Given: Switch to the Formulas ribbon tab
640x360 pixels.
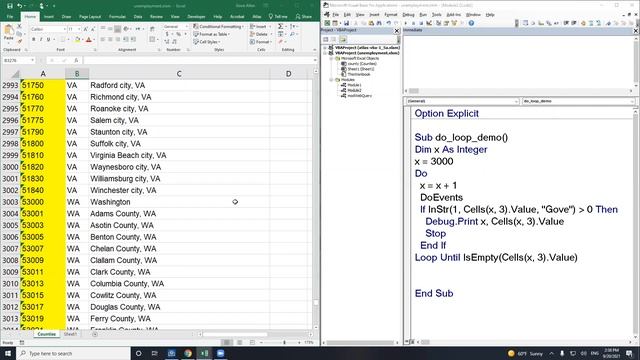Looking at the screenshot, I should [x=117, y=17].
